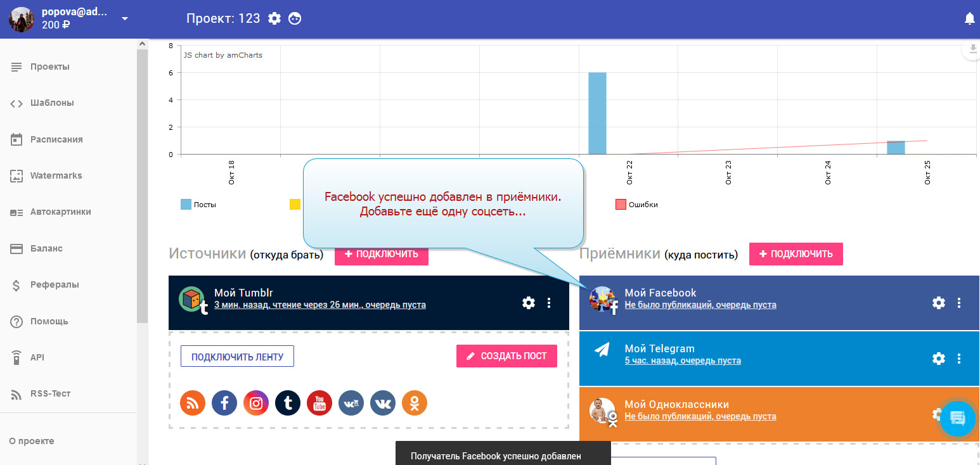The height and width of the screenshot is (465, 980).
Task: Open Расписания sidebar item
Action: click(x=56, y=139)
